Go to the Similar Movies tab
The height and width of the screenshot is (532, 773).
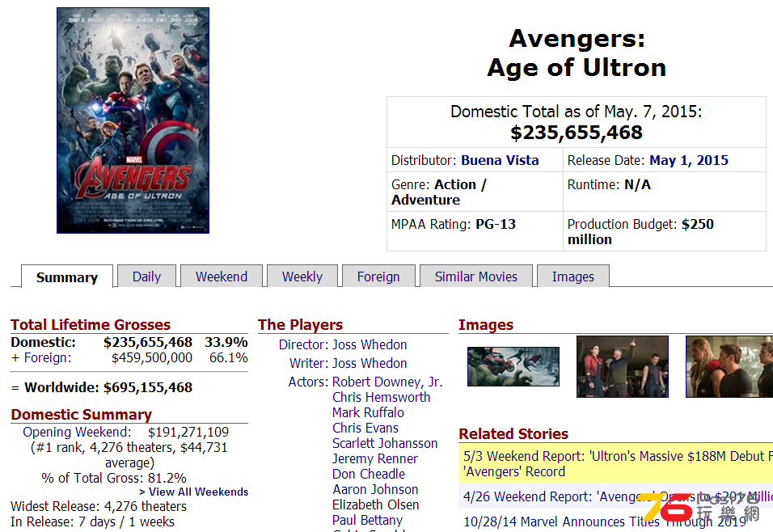[475, 277]
